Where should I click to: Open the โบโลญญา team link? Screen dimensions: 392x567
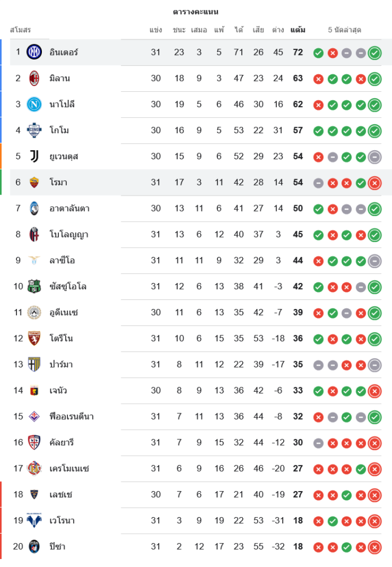point(69,235)
